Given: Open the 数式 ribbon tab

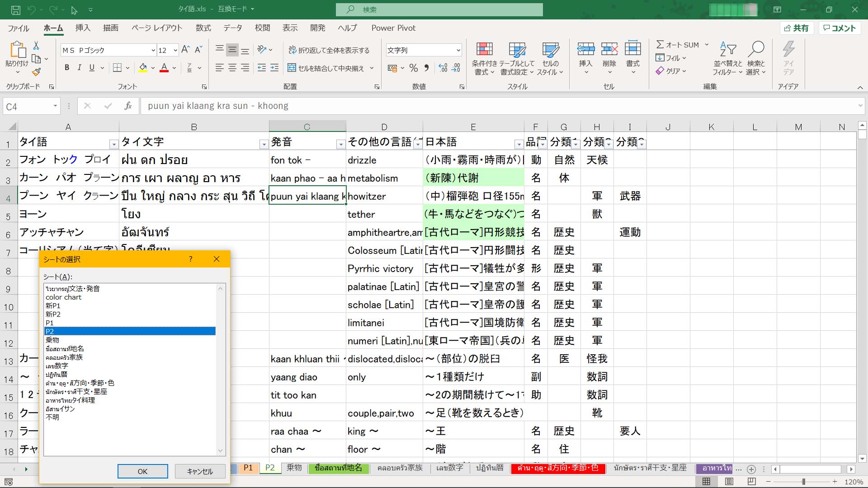Looking at the screenshot, I should click(x=203, y=28).
